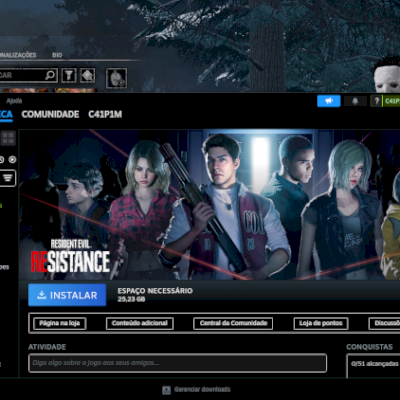This screenshot has width=400, height=400.
Task: Click the character portrait icon button
Action: tap(116, 78)
